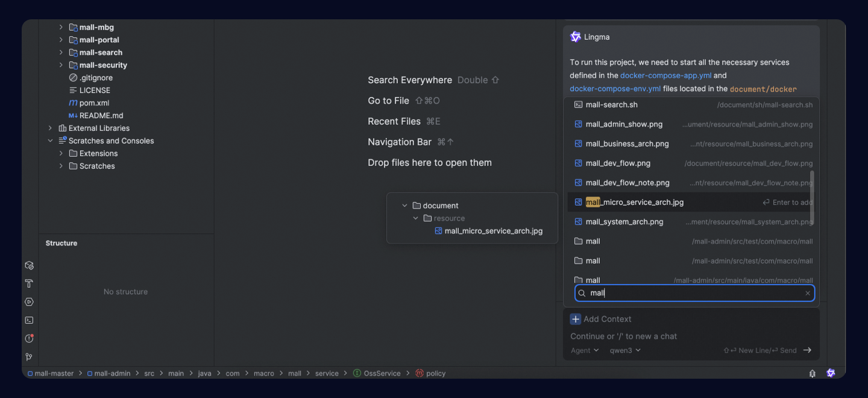Open the docker-compose-app.yml link
Image resolution: width=868 pixels, height=398 pixels.
tap(665, 75)
